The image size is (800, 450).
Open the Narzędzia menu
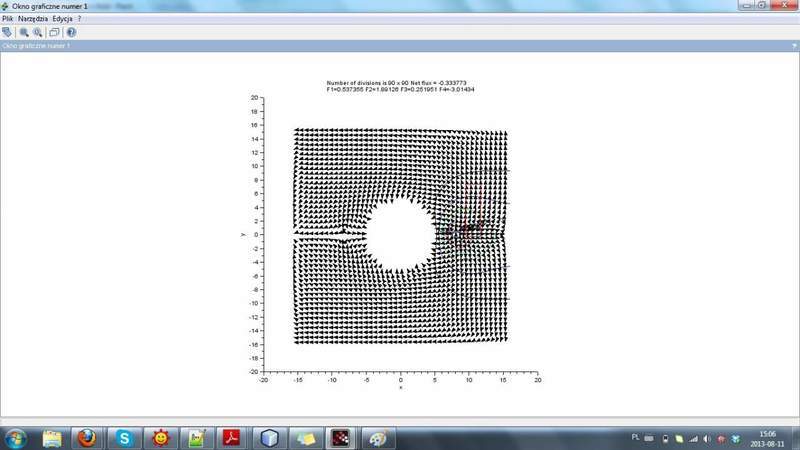coord(33,18)
